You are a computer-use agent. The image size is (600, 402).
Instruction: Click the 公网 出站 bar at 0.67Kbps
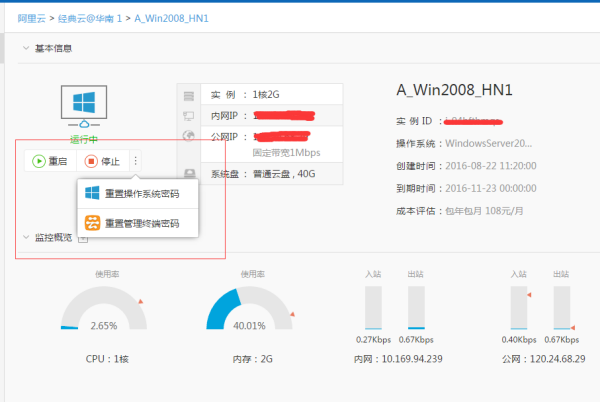[x=562, y=308]
